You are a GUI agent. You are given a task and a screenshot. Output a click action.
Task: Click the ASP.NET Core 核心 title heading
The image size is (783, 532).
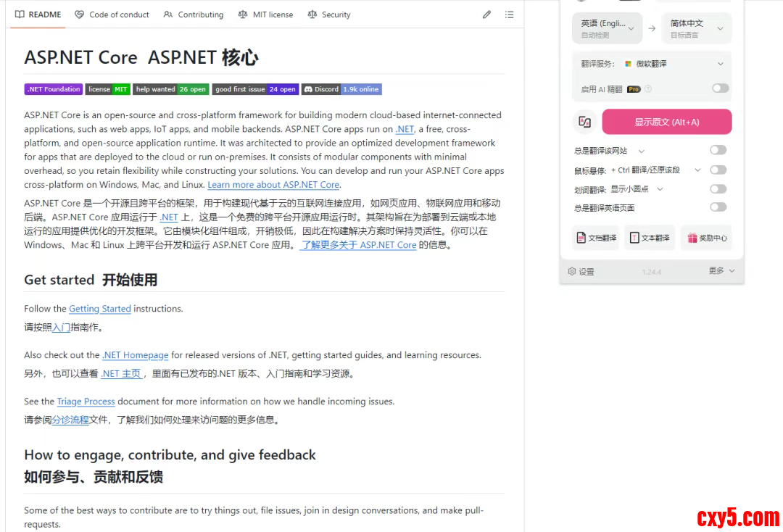coord(141,57)
